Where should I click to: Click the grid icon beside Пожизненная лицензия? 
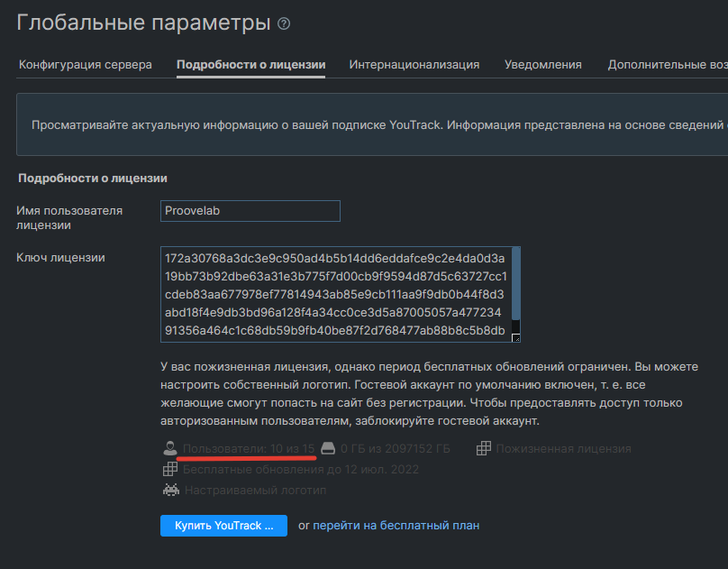(484, 448)
